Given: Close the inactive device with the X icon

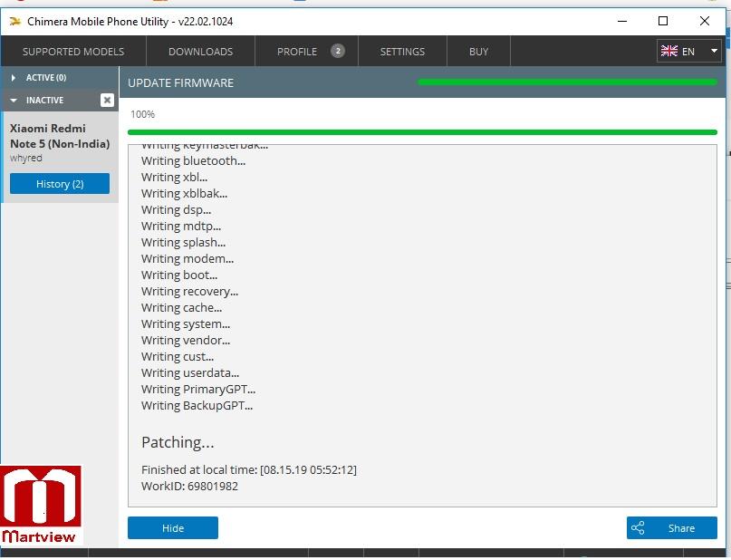Looking at the screenshot, I should (107, 101).
